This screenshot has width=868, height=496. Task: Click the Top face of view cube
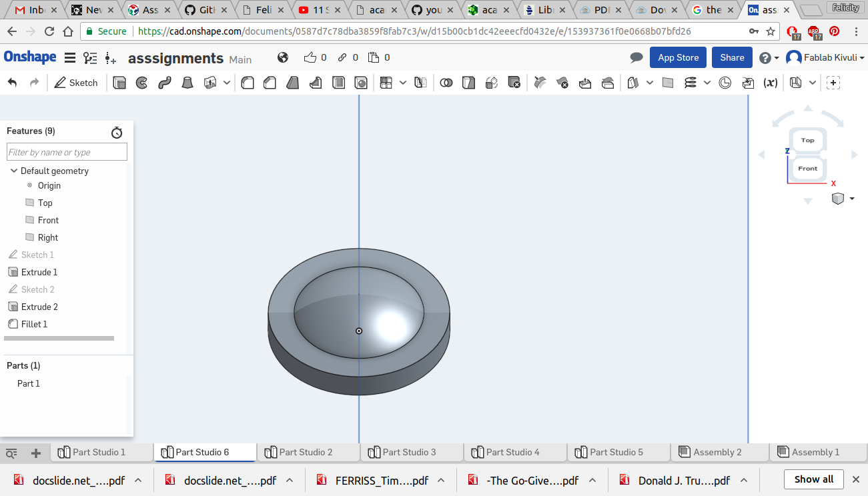808,140
